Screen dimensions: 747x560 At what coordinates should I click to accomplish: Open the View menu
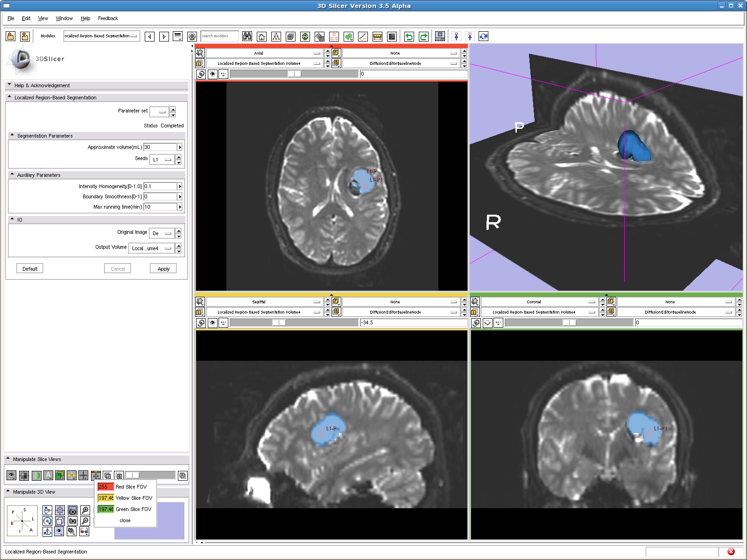click(x=43, y=18)
